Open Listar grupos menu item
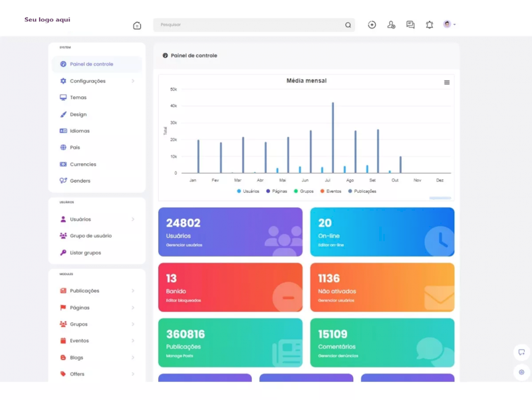Viewport: 532px width, 400px height. 85,252
